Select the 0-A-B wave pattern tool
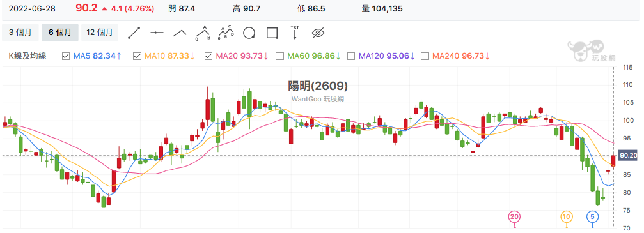This screenshot has width=644, height=233. click(203, 33)
